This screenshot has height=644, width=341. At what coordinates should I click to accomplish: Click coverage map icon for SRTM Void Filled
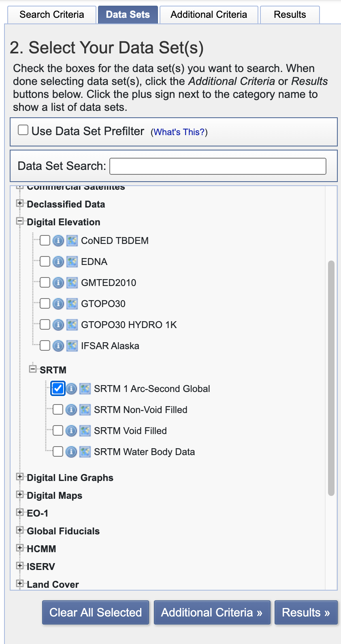click(x=85, y=431)
